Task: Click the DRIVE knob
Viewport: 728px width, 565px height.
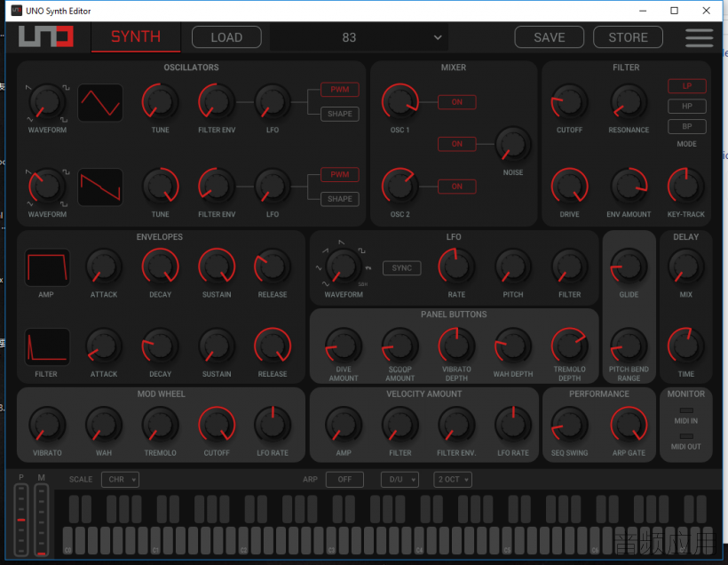Action: click(569, 187)
